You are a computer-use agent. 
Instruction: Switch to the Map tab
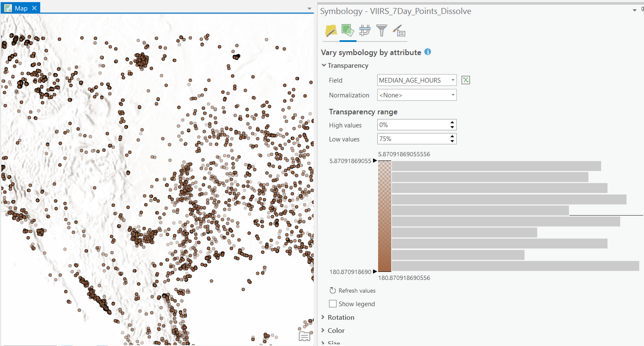coord(19,7)
